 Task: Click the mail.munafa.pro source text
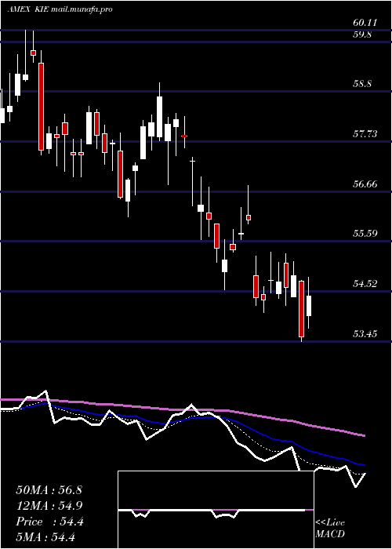tap(82, 9)
